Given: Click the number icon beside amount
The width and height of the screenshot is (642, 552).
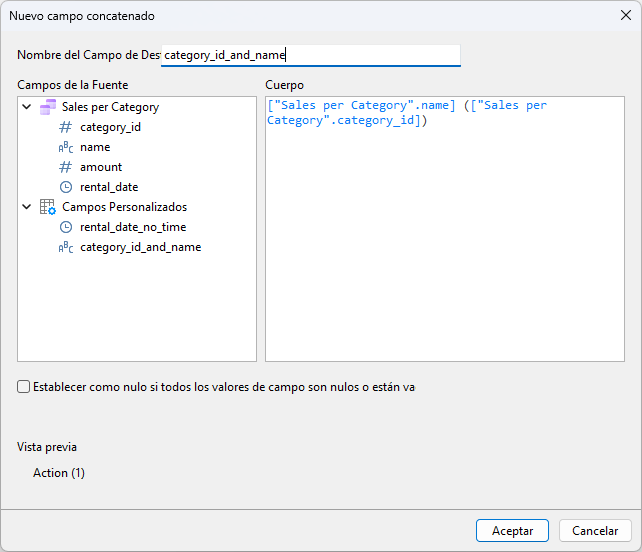Looking at the screenshot, I should pyautogui.click(x=66, y=167).
